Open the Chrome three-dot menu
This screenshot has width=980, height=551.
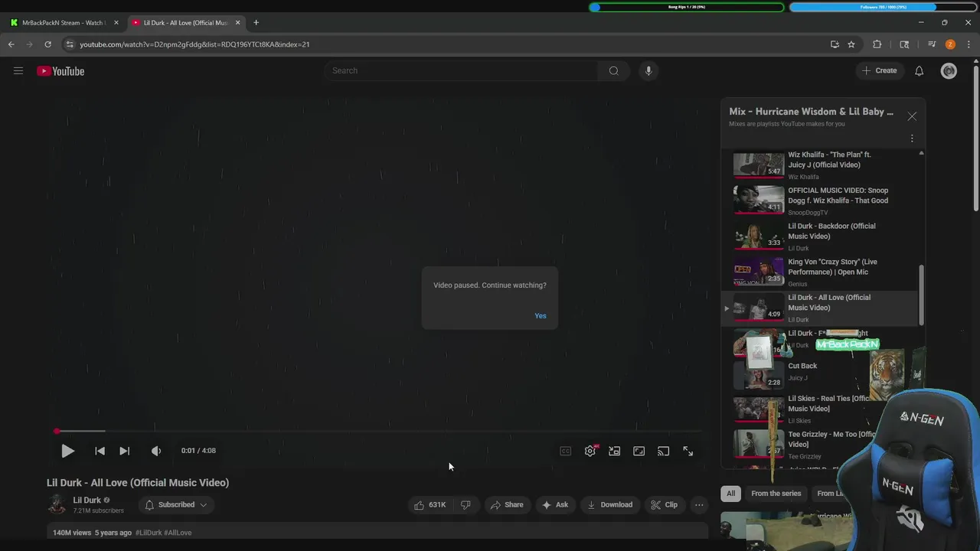pyautogui.click(x=969, y=44)
